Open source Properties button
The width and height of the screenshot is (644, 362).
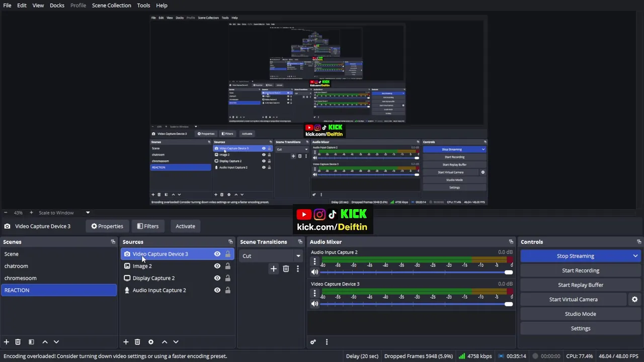point(107,226)
